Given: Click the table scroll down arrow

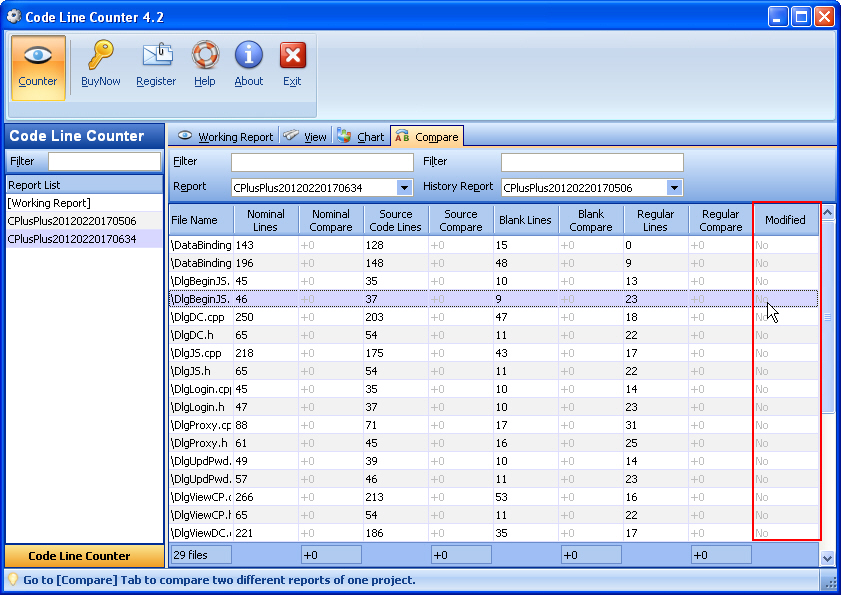Looking at the screenshot, I should (x=827, y=557).
